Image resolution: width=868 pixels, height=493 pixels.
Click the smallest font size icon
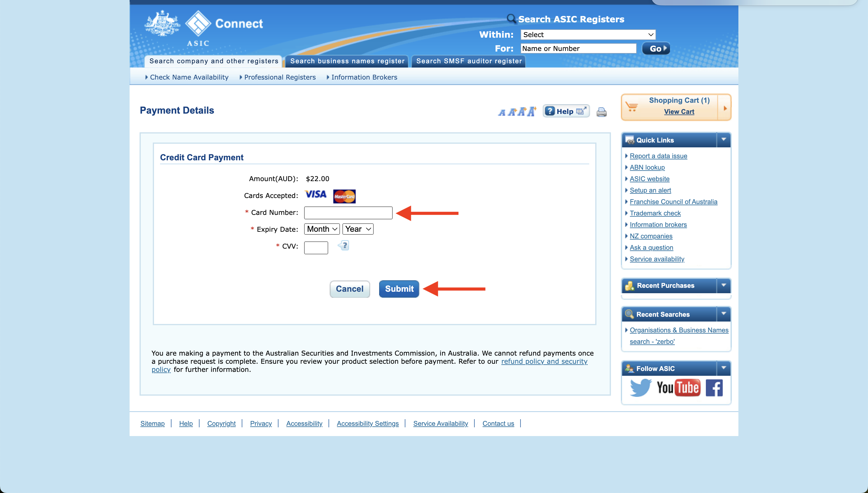coord(502,112)
